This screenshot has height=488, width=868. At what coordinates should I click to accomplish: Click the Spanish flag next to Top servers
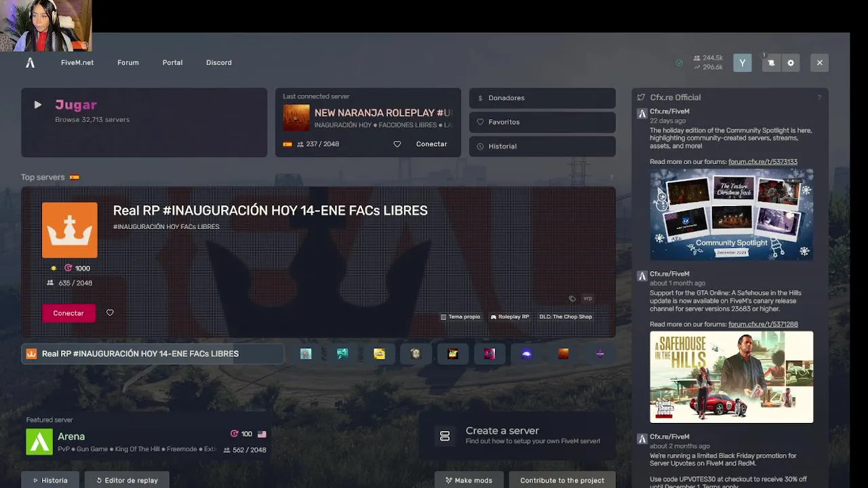coord(75,178)
